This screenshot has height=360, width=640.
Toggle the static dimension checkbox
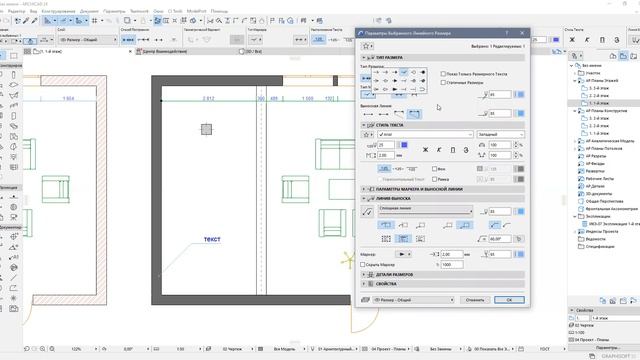click(443, 82)
